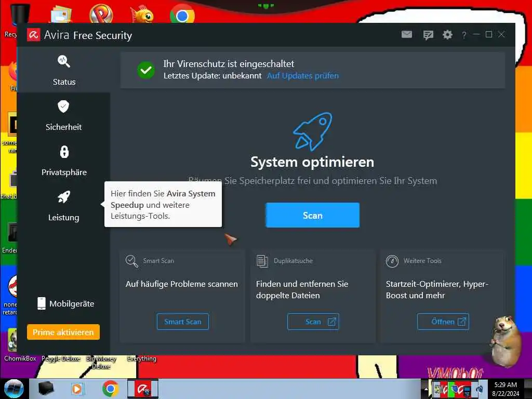Click the Auf Updates prüfen link

[303, 76]
